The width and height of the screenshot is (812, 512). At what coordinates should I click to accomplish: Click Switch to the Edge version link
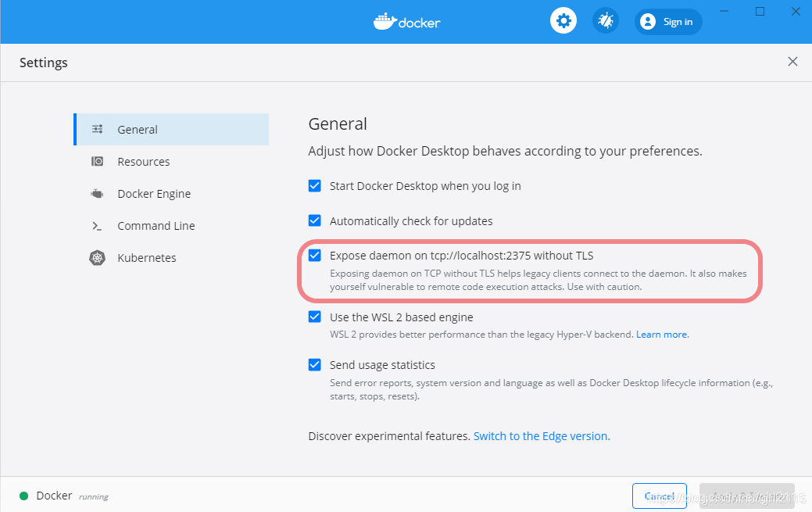540,435
